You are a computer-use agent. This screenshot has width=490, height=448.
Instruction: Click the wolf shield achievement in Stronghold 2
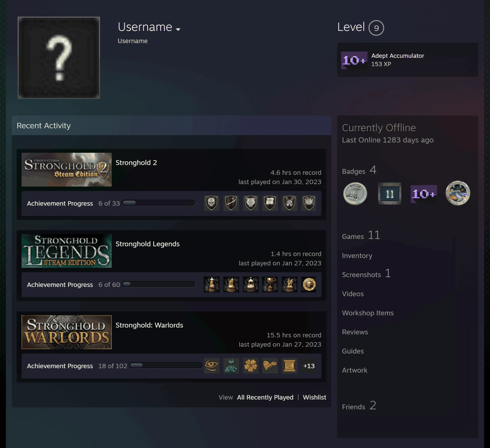tap(251, 203)
